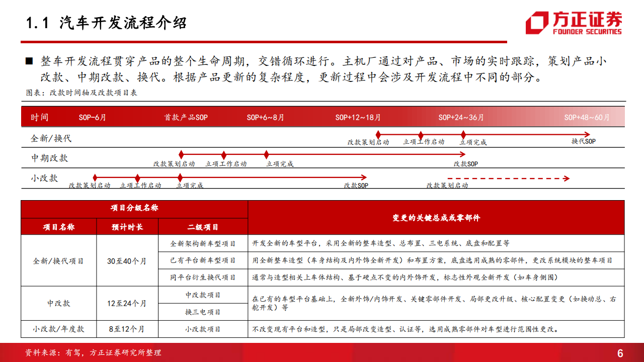Click diamond marker above 立项工作启动 in 全新/换代 row

[421, 134]
